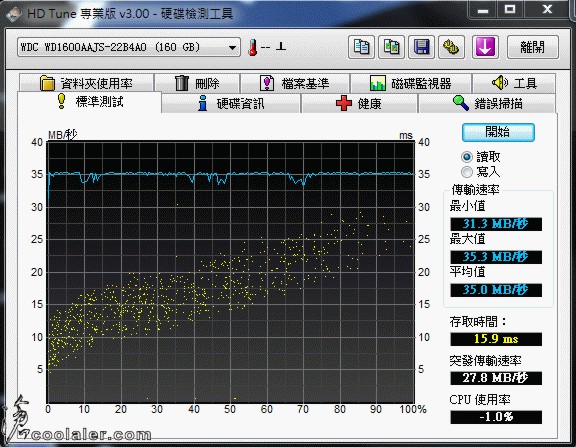Open the 檔案基準 tab
Image resolution: width=576 pixels, height=447 pixels.
click(x=295, y=83)
